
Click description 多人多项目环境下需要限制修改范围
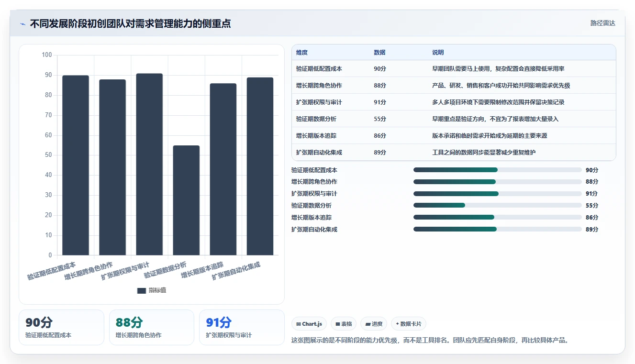(498, 102)
